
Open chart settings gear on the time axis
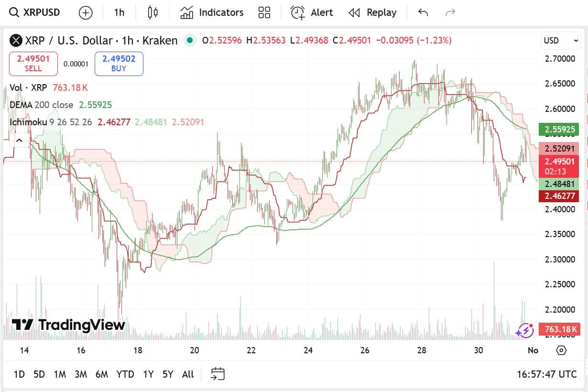pos(561,350)
